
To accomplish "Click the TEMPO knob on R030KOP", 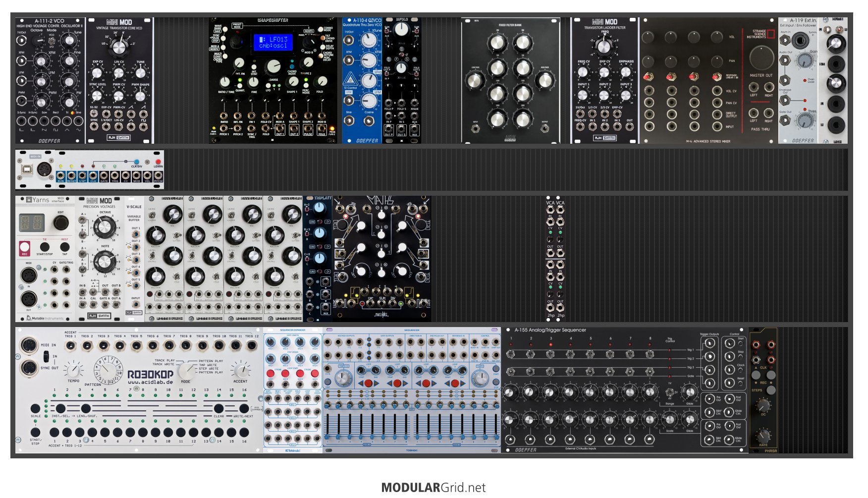I will (74, 370).
